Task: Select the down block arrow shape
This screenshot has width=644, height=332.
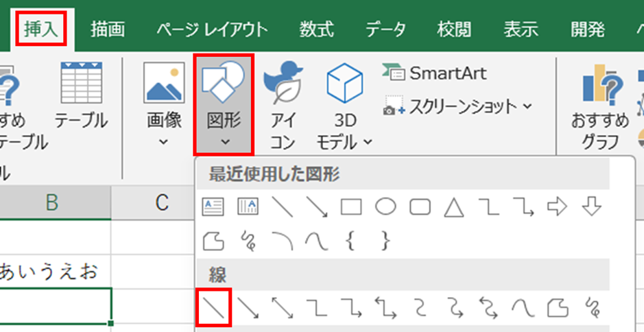Action: click(x=592, y=207)
